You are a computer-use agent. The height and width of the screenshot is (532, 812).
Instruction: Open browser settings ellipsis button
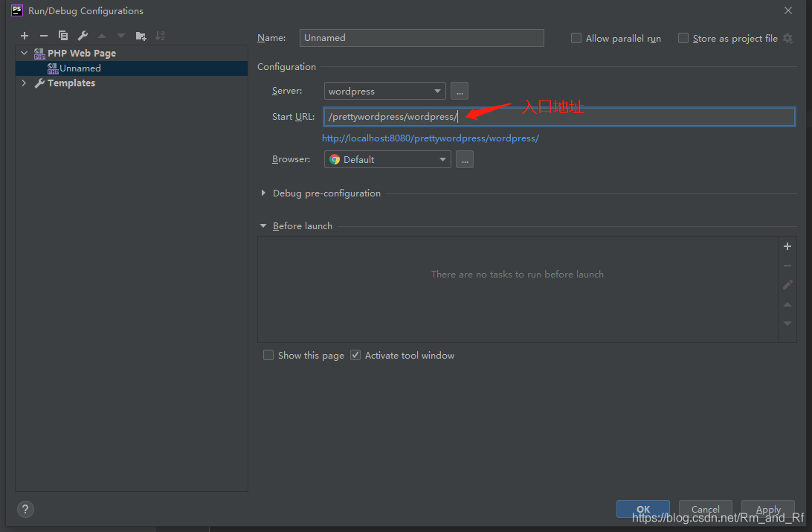465,159
